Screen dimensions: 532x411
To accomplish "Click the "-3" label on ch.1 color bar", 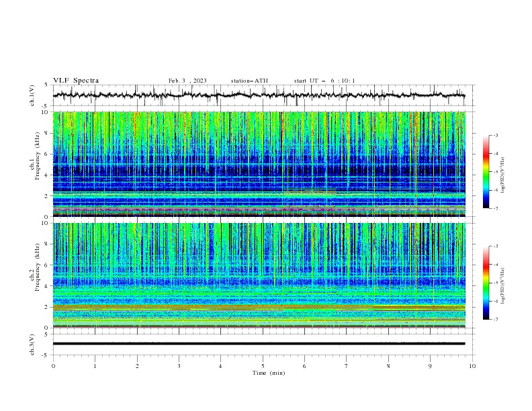I will pyautogui.click(x=495, y=135).
